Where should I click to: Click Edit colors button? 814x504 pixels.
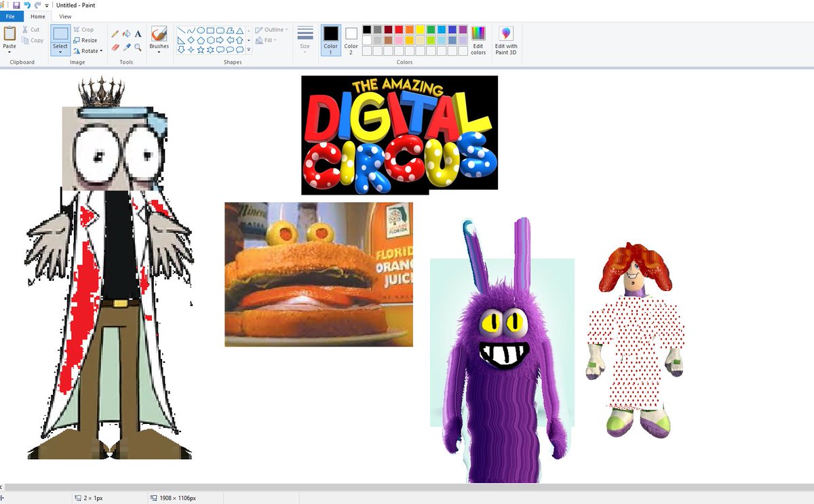pyautogui.click(x=478, y=40)
